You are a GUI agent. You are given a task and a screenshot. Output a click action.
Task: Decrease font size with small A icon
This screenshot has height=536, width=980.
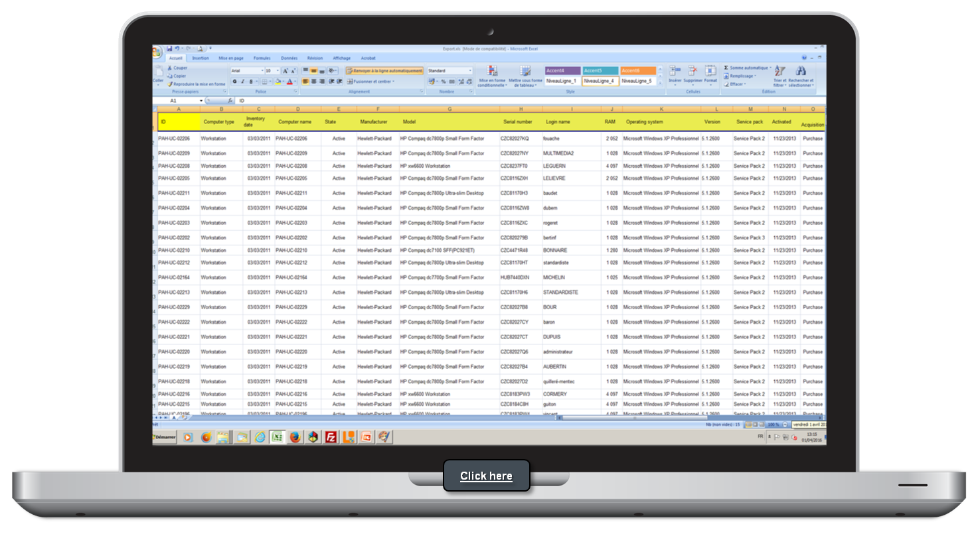click(293, 71)
